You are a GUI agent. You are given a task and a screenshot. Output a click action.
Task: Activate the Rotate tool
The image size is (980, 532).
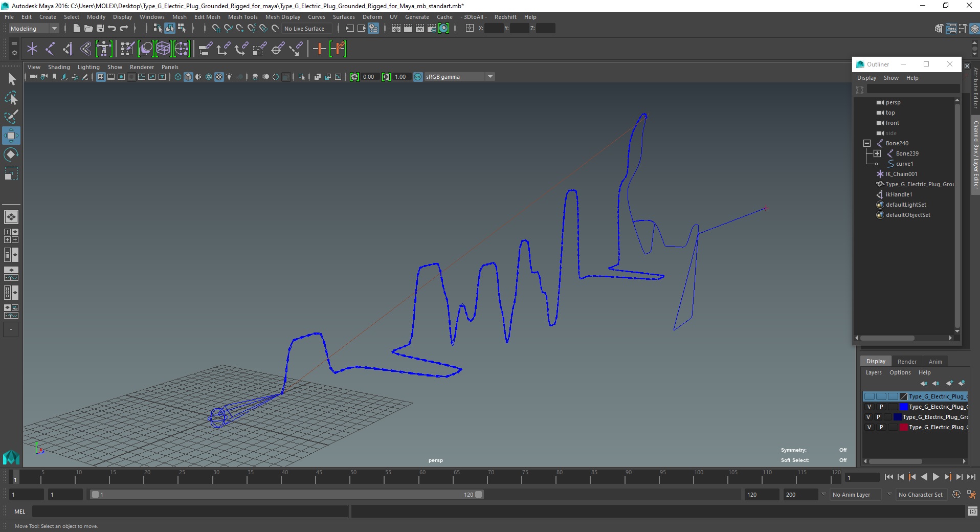(11, 154)
